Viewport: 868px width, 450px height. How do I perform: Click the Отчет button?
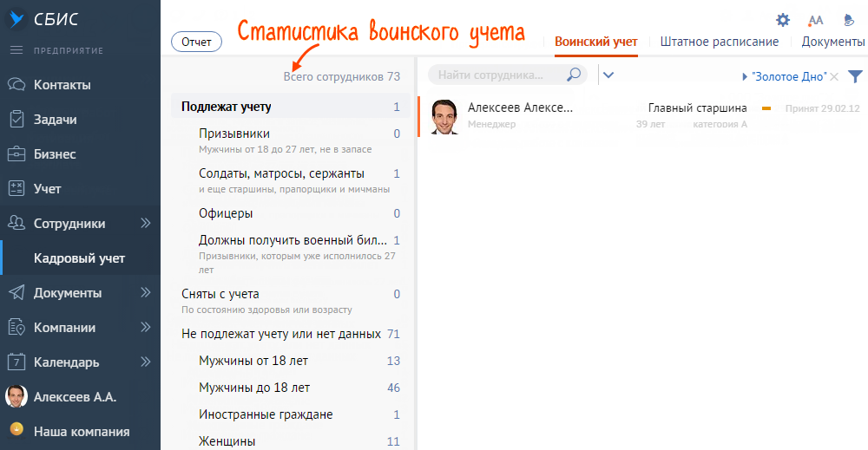tap(197, 41)
